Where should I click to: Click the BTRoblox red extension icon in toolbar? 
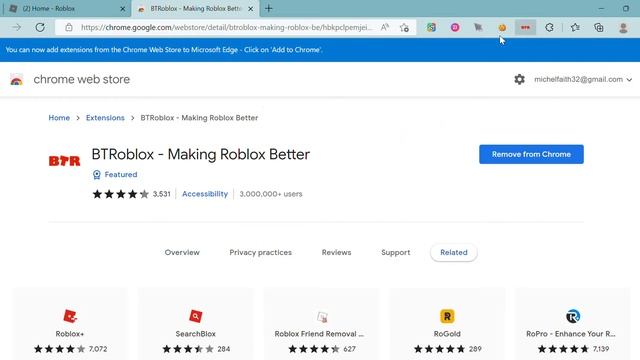click(x=525, y=27)
